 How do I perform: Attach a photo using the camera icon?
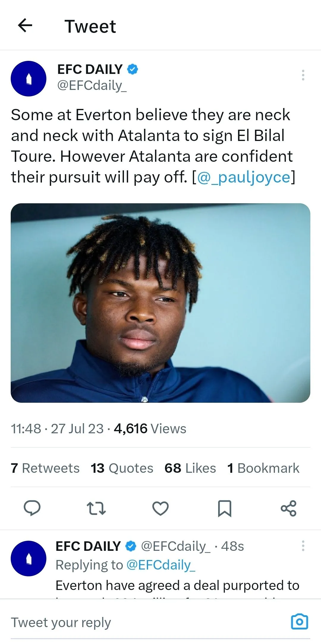click(x=300, y=622)
